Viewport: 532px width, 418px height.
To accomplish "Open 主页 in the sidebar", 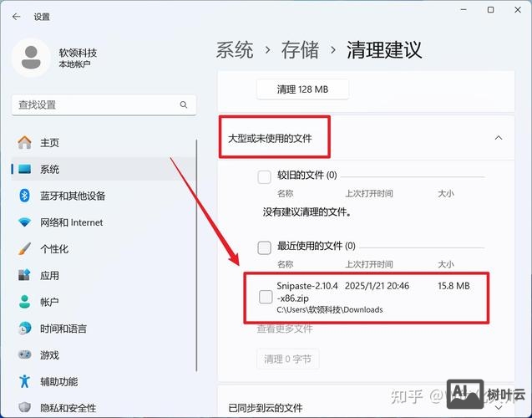I will click(x=104, y=142).
